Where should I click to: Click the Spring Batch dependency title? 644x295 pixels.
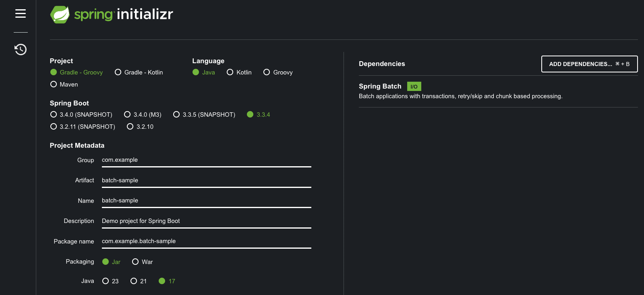coord(380,87)
